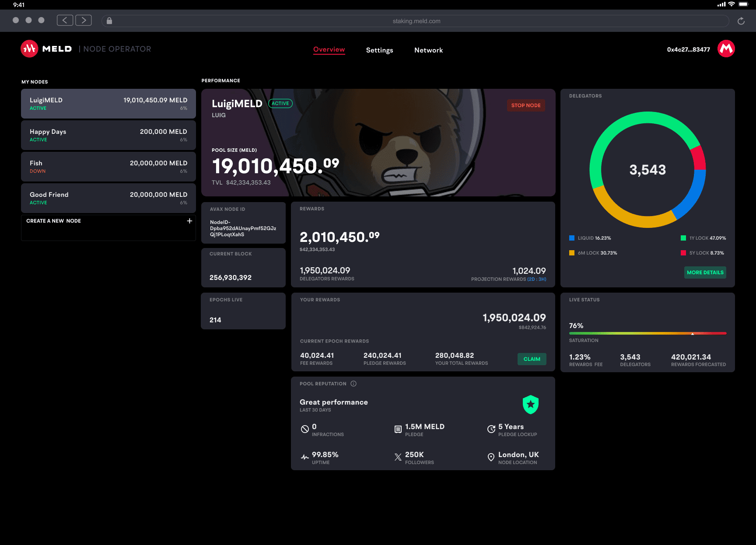
Task: Click the X followers icon
Action: coord(398,457)
